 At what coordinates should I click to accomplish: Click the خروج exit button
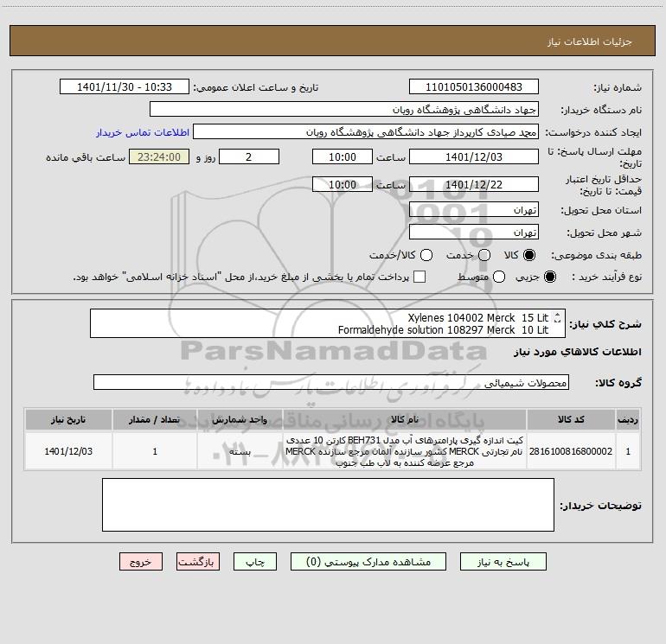(x=141, y=562)
